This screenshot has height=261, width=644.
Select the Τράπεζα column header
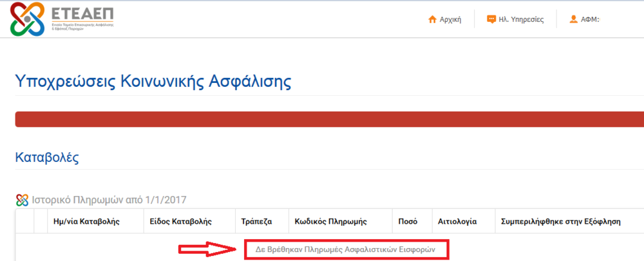(256, 222)
